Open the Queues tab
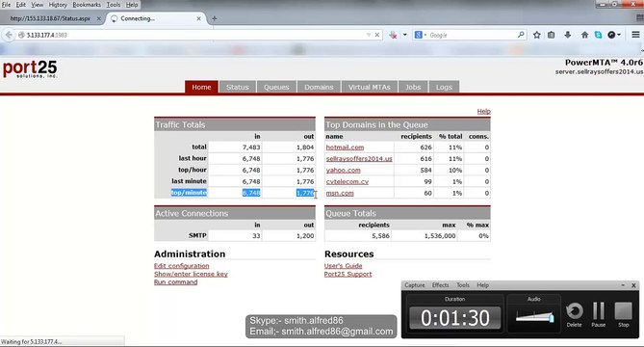 276,87
